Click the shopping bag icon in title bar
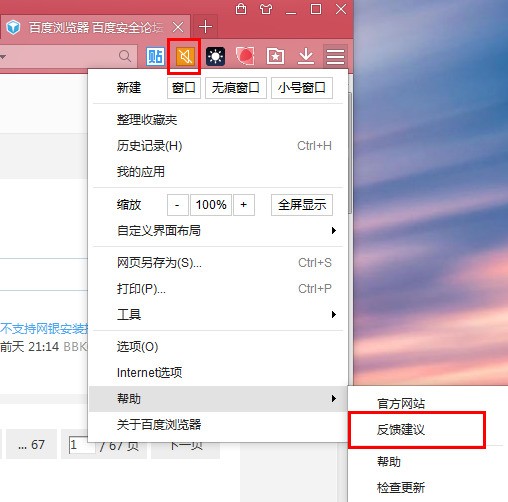 coord(241,9)
